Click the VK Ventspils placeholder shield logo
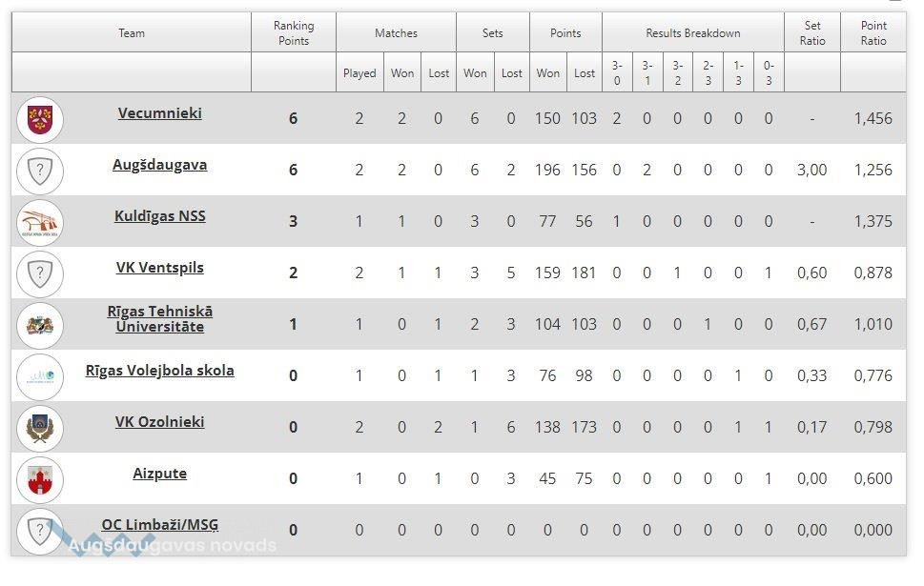Screen dimensions: 924x586 40,274
